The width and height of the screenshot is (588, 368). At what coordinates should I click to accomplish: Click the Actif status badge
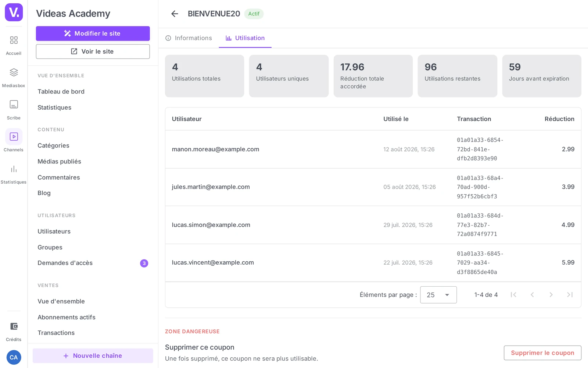(x=254, y=14)
